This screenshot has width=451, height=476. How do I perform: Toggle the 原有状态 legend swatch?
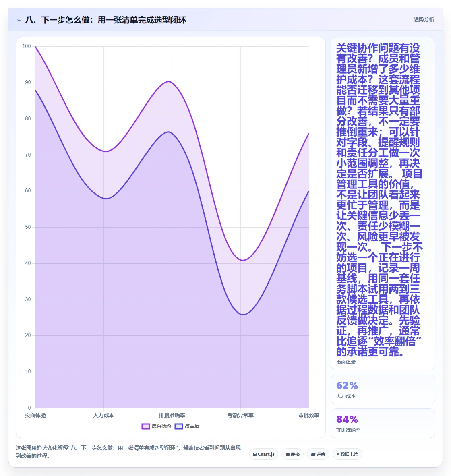click(x=146, y=426)
